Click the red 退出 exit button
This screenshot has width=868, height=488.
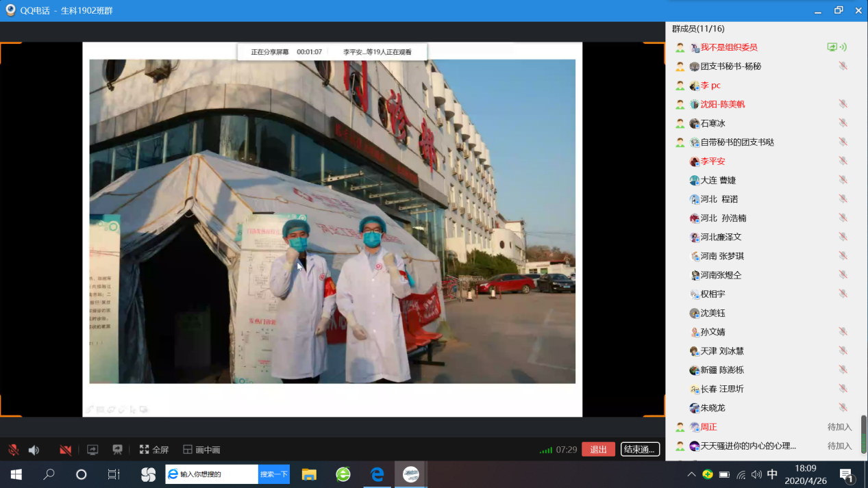point(598,450)
